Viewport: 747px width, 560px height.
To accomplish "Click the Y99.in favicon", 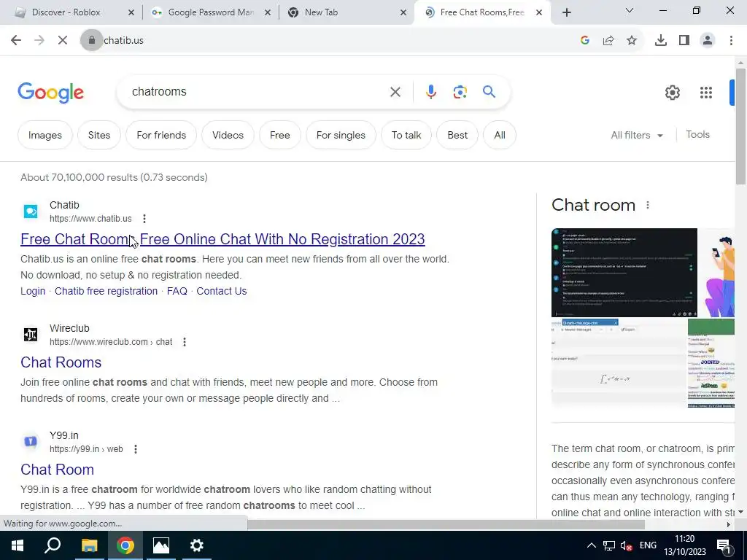I will pos(31,441).
